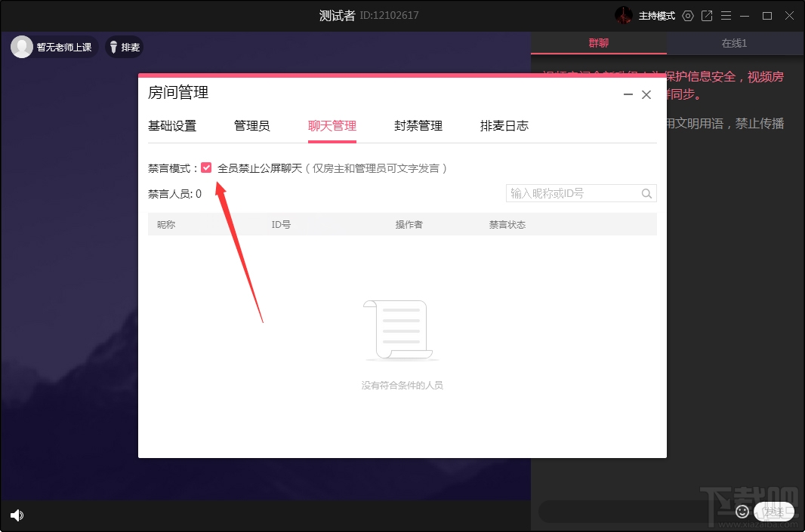Screen dimensions: 805x532
Task: Click the speaker volume icon bottom left
Action: click(x=17, y=515)
